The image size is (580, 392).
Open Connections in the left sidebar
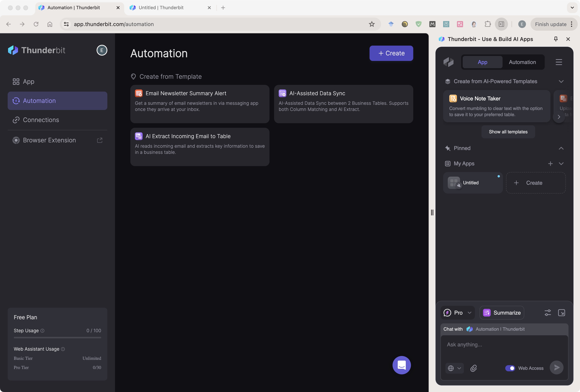click(x=41, y=120)
